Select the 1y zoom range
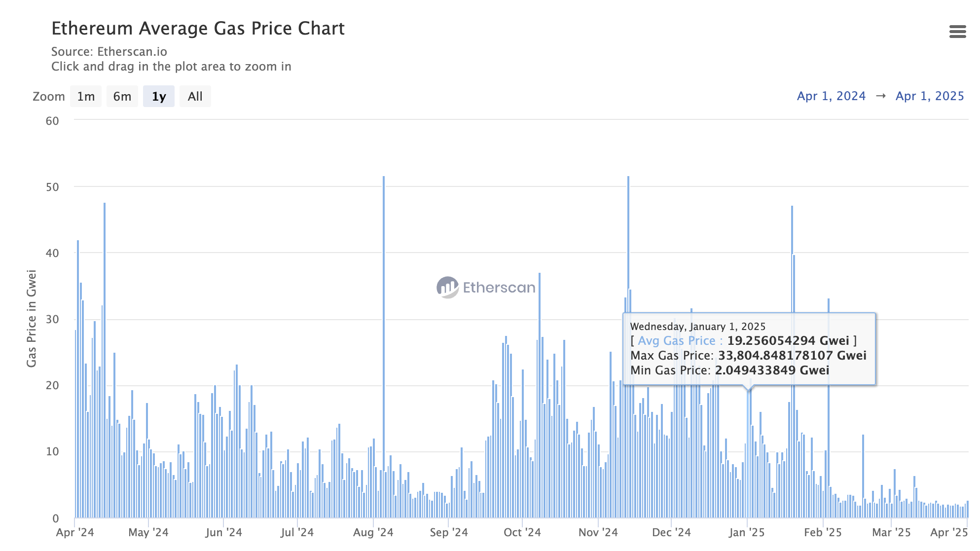The height and width of the screenshot is (551, 980). click(x=159, y=96)
